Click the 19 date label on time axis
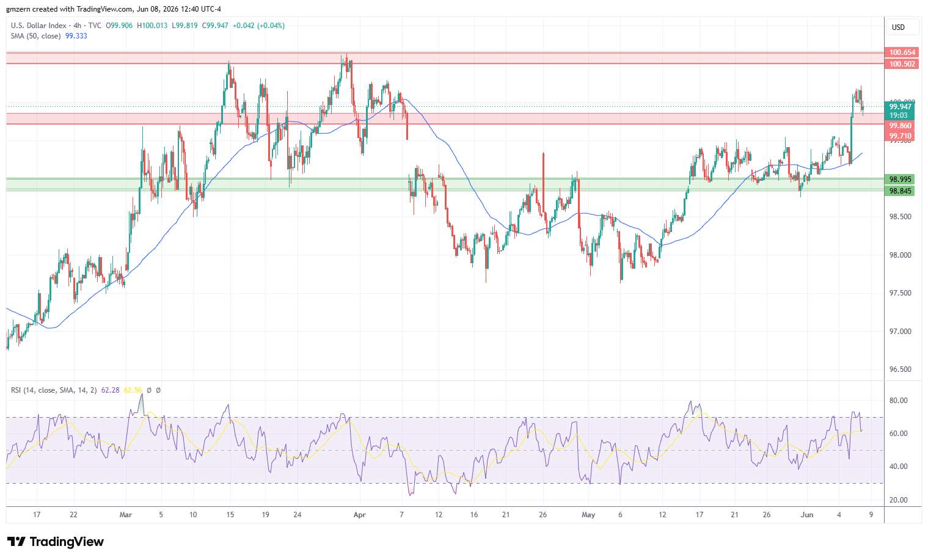Image resolution: width=928 pixels, height=560 pixels. (x=266, y=515)
